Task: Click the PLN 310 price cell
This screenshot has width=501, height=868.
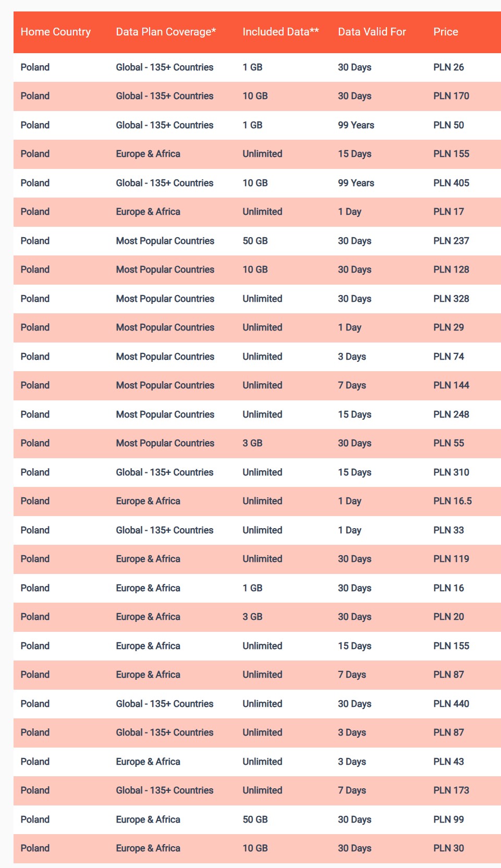Action: pyautogui.click(x=451, y=472)
